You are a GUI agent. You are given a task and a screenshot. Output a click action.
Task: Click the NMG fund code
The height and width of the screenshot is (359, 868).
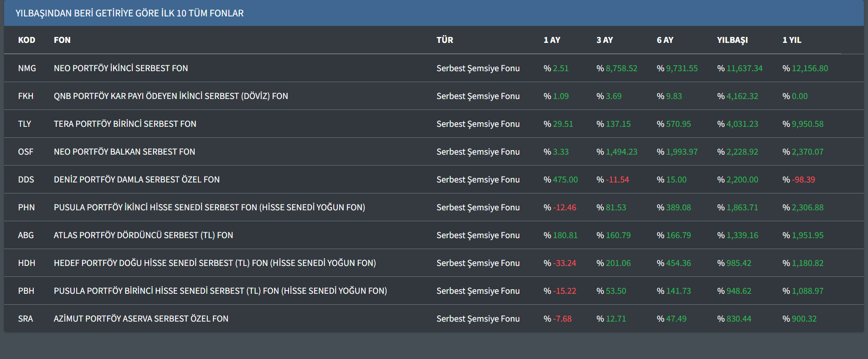pos(27,68)
